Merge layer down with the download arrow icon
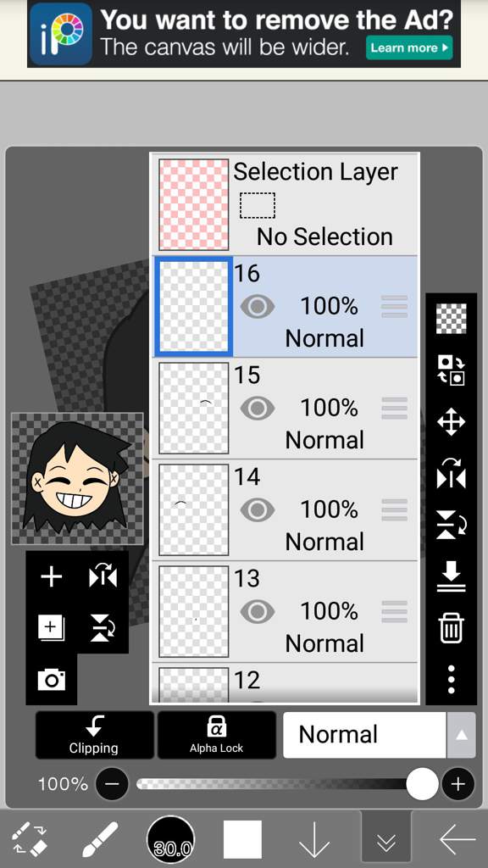 coord(451,576)
